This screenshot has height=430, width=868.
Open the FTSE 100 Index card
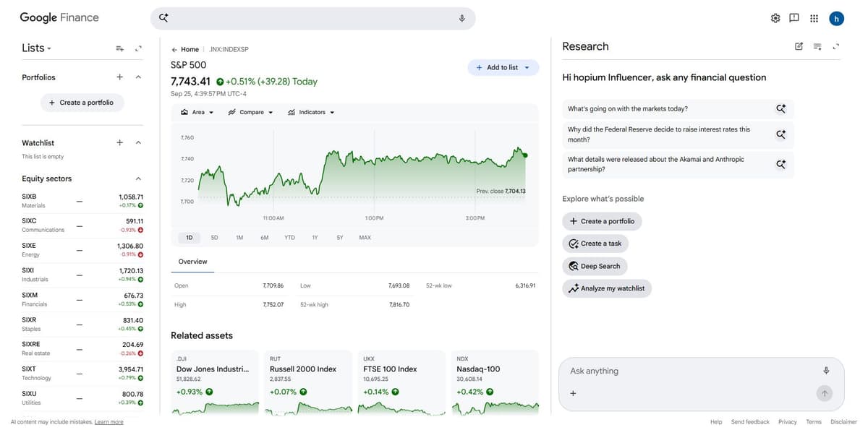pos(401,382)
